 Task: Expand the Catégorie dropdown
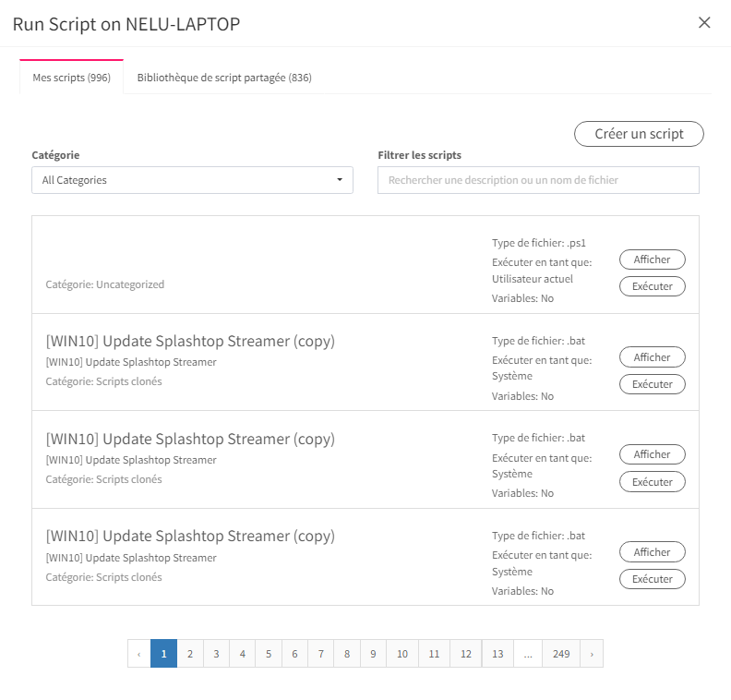coord(192,180)
